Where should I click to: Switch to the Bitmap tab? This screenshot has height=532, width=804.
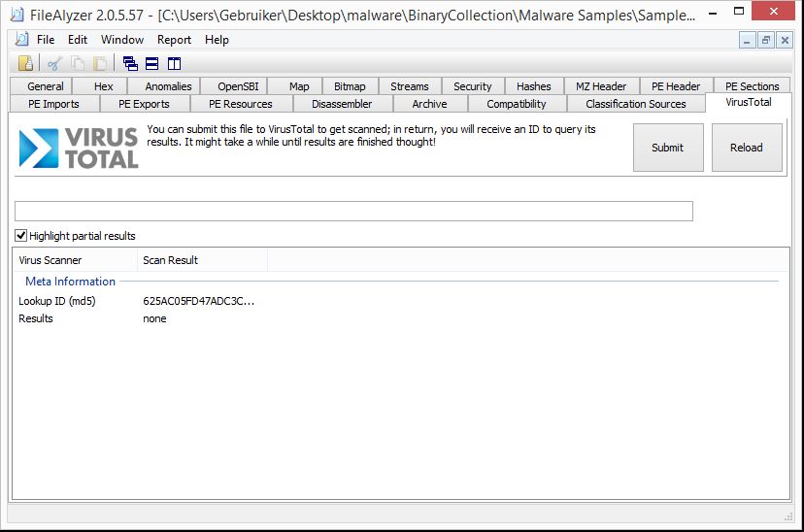[x=350, y=86]
